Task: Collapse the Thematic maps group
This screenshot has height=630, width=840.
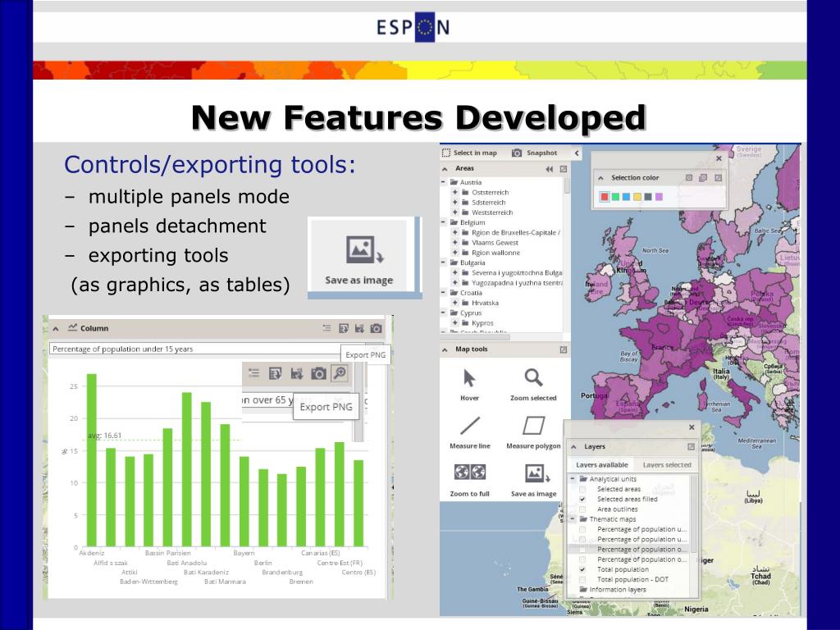Action: click(x=573, y=519)
